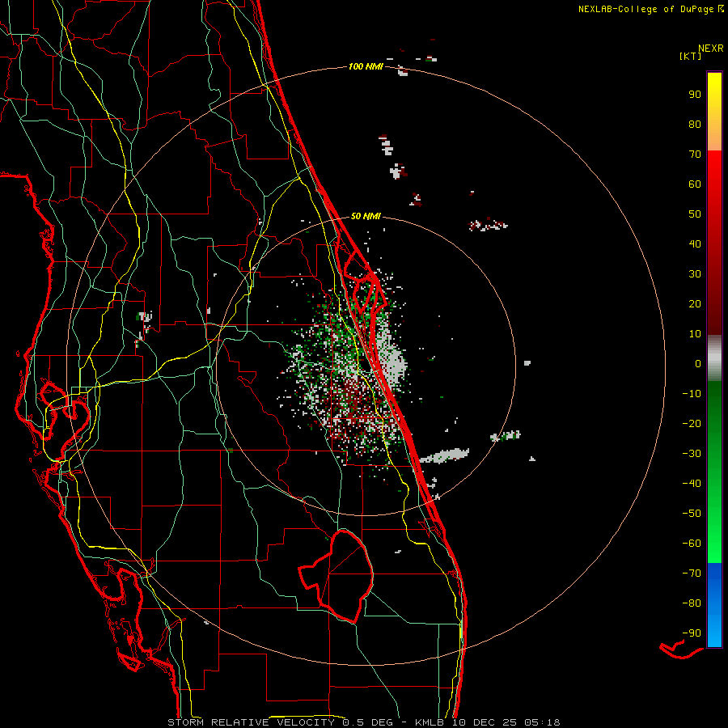The image size is (728, 728).
Task: Click the 50 value on the velocity scale
Action: (x=695, y=214)
